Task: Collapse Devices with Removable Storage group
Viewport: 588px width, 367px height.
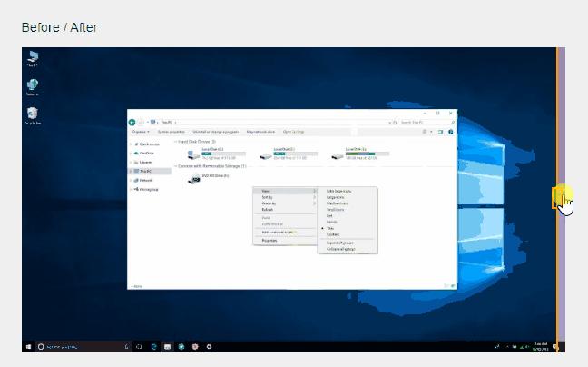Action: [175, 166]
